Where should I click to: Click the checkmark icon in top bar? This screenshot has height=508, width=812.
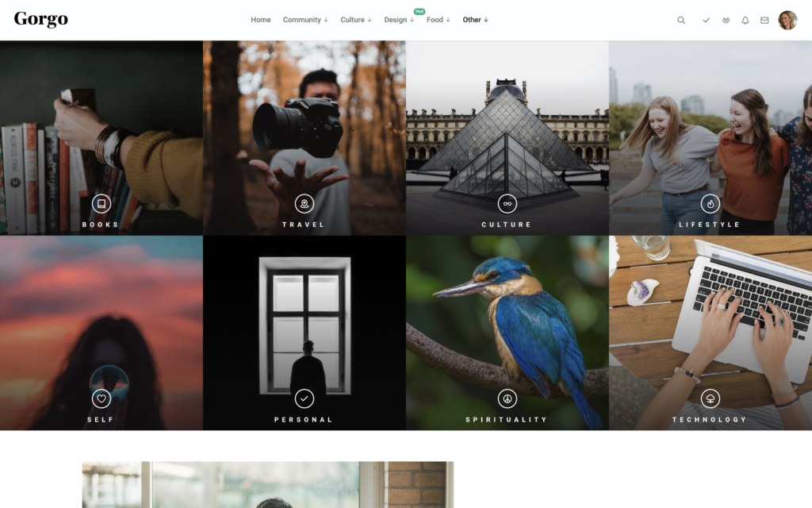pos(706,21)
